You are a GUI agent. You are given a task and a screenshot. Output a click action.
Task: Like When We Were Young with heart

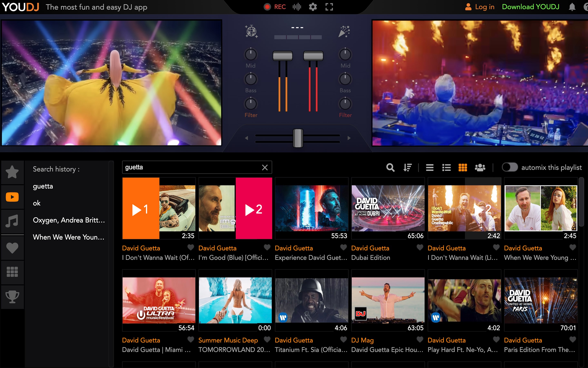click(x=573, y=247)
